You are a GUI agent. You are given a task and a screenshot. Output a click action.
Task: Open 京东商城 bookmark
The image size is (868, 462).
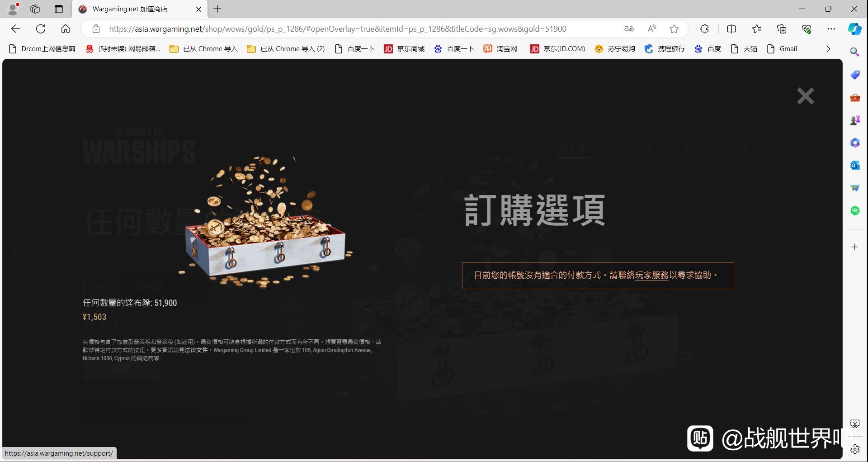point(404,49)
